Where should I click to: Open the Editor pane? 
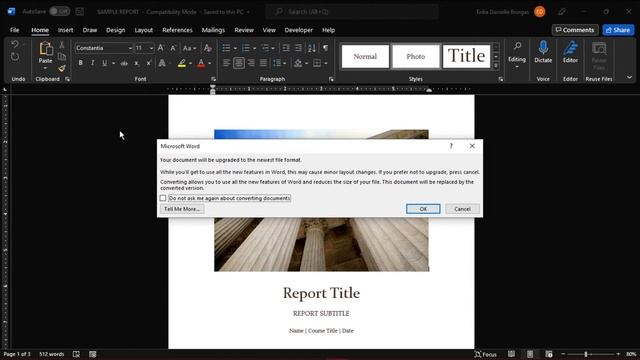570,52
